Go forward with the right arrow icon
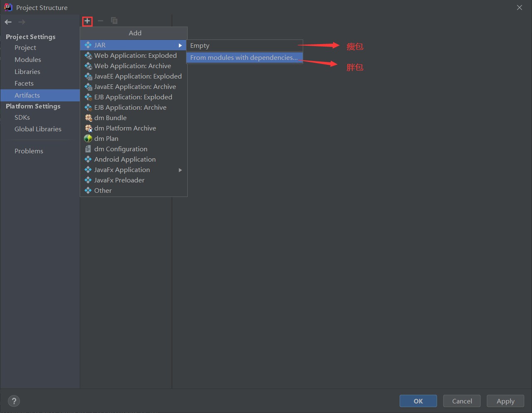Viewport: 532px width, 413px height. (x=22, y=22)
